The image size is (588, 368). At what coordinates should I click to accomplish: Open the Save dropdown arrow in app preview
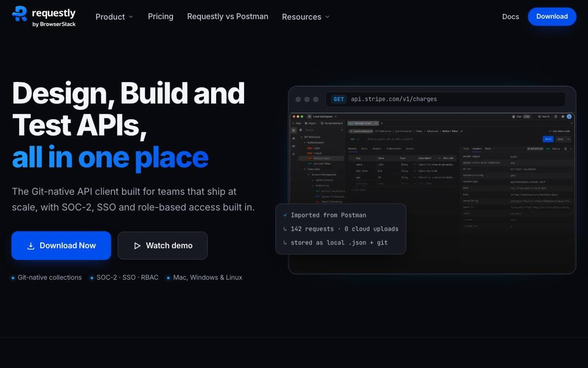pos(568,139)
